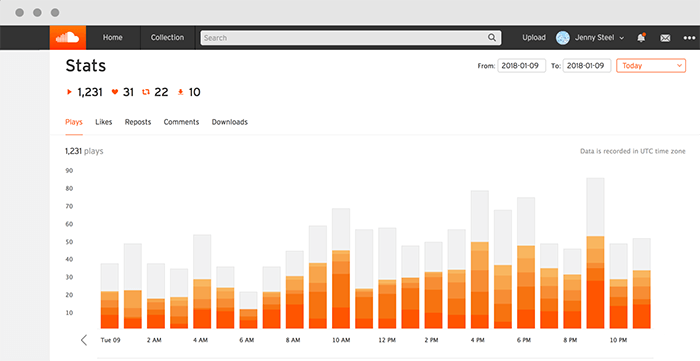The height and width of the screenshot is (361, 700).
Task: Switch to the Reposts tab
Action: pyautogui.click(x=138, y=122)
